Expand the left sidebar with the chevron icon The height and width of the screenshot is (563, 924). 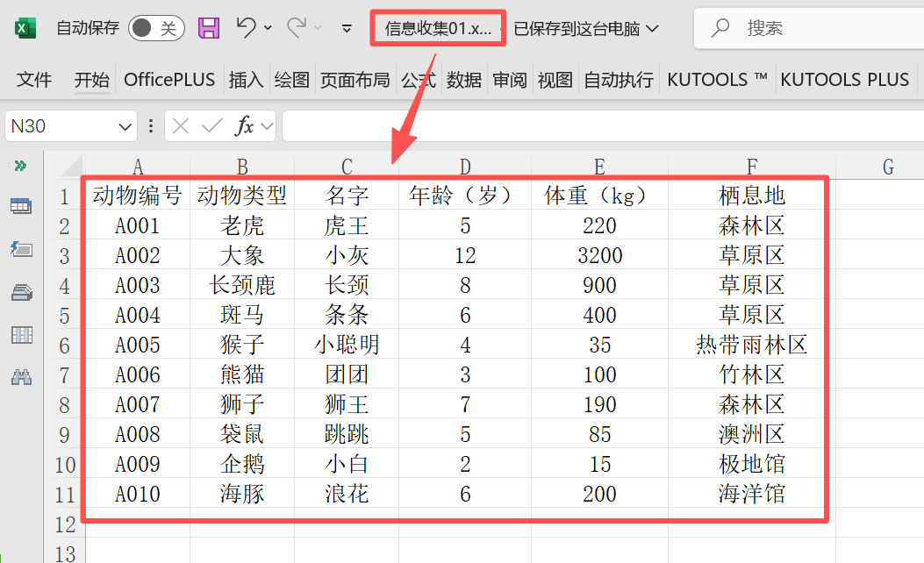[19, 166]
